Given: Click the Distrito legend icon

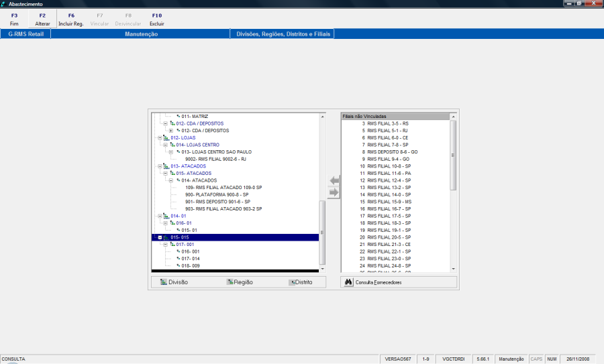Looking at the screenshot, I should [293, 282].
